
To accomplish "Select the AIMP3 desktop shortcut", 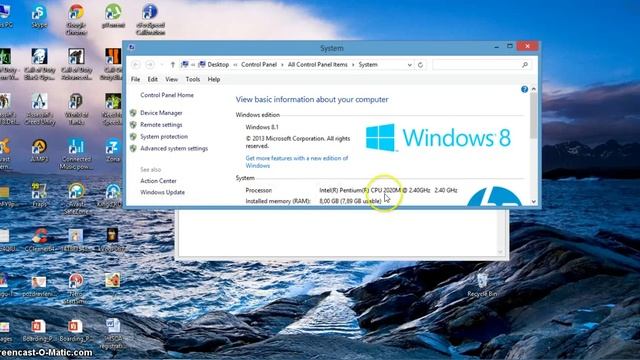I will [x=39, y=150].
